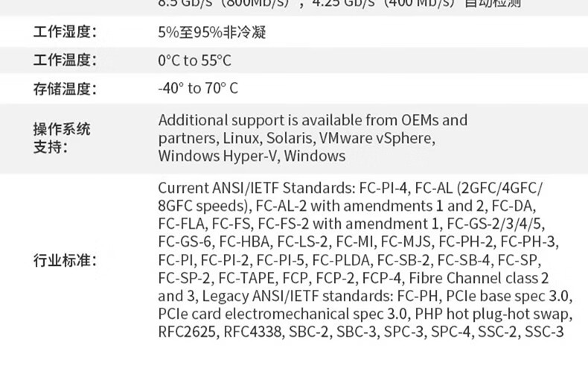Click the Windows Hyper-V, Windows line
This screenshot has height=380, width=588.
pos(252,156)
